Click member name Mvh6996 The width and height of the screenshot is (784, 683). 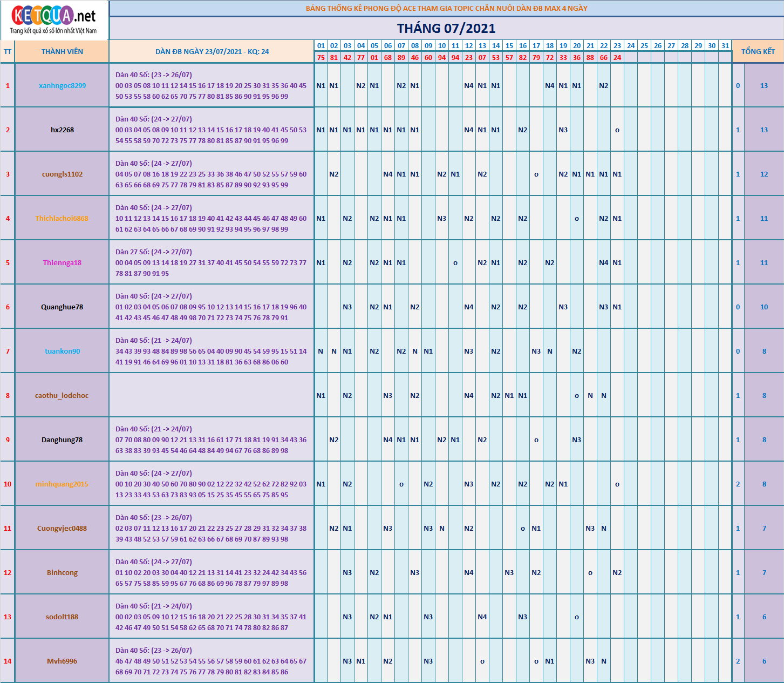(62, 661)
